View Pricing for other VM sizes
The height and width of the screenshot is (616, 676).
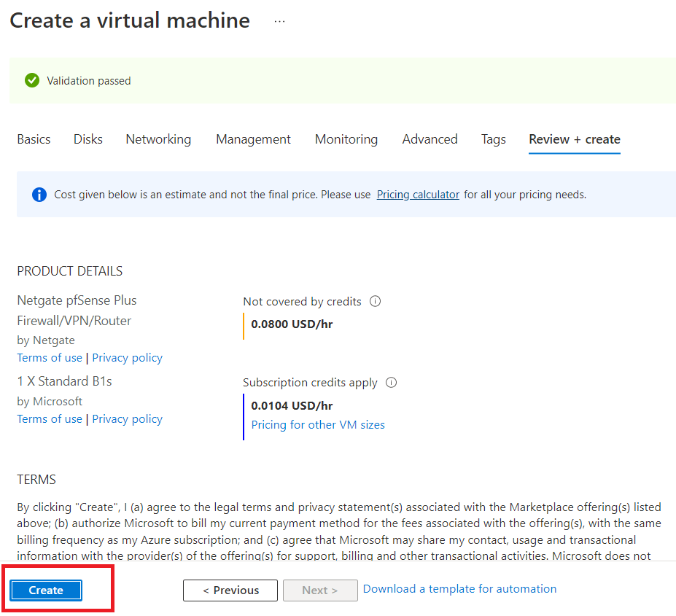[x=318, y=425]
